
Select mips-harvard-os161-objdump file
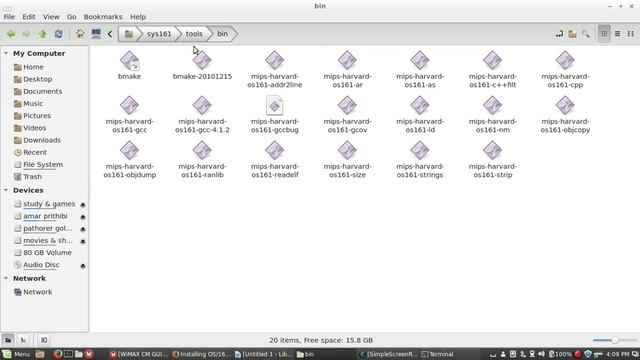(x=129, y=151)
